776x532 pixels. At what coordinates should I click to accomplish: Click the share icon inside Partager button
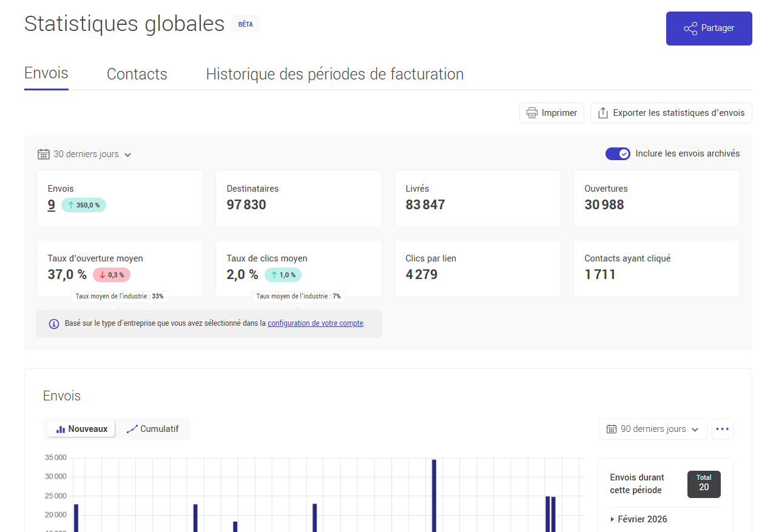coord(690,29)
